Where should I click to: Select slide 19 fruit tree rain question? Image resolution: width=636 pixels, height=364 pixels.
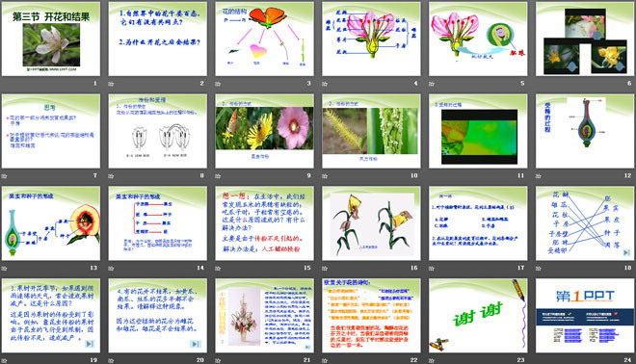[x=51, y=315]
